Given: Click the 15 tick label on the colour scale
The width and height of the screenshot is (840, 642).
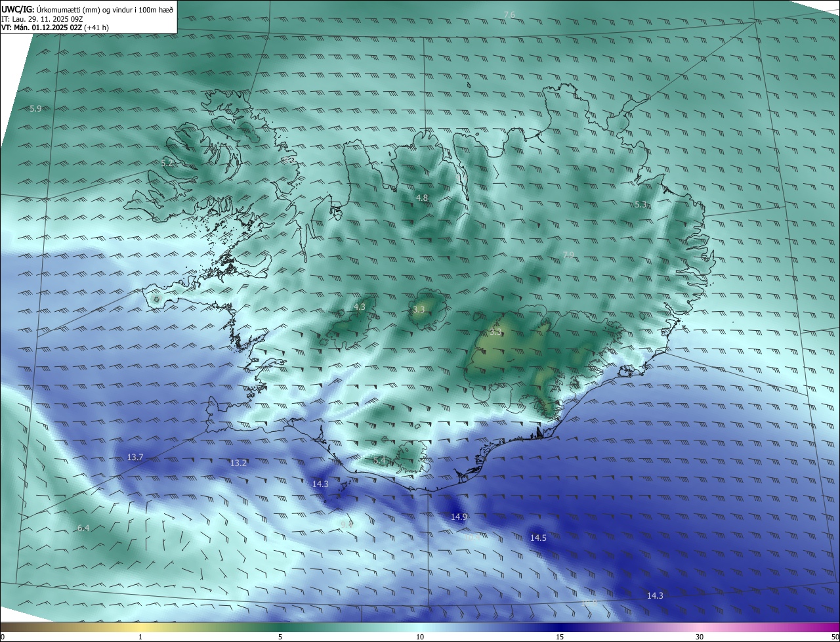Looking at the screenshot, I should pos(560,637).
